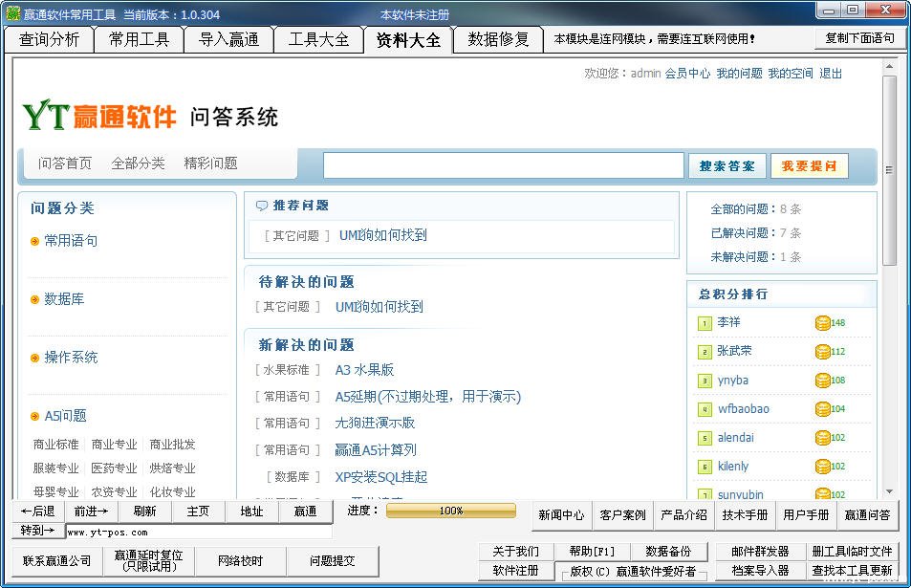The width and height of the screenshot is (911, 588).
Task: Click the 转到→ go button
Action: (x=38, y=531)
